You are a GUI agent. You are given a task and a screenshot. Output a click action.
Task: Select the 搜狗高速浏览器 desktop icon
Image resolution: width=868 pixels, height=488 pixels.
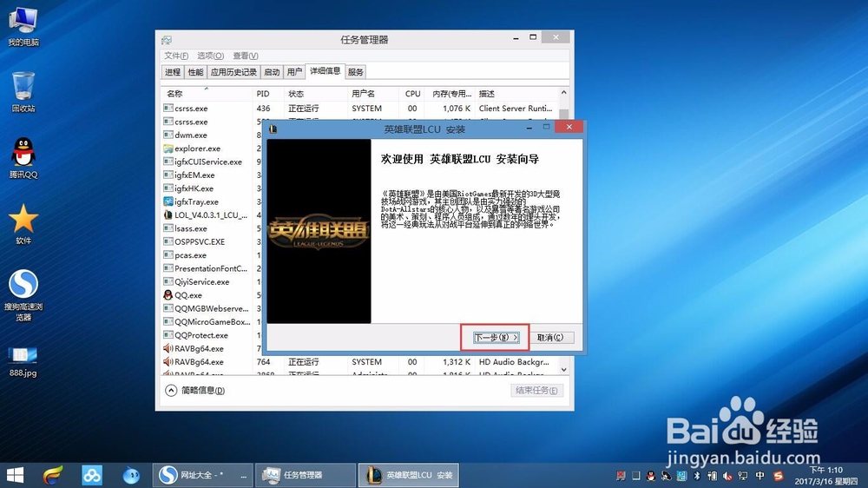[x=23, y=295]
